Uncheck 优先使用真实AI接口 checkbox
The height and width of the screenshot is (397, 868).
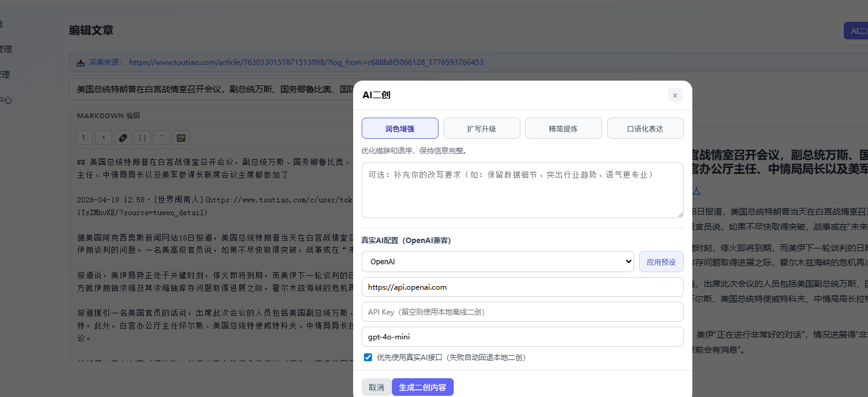tap(368, 358)
